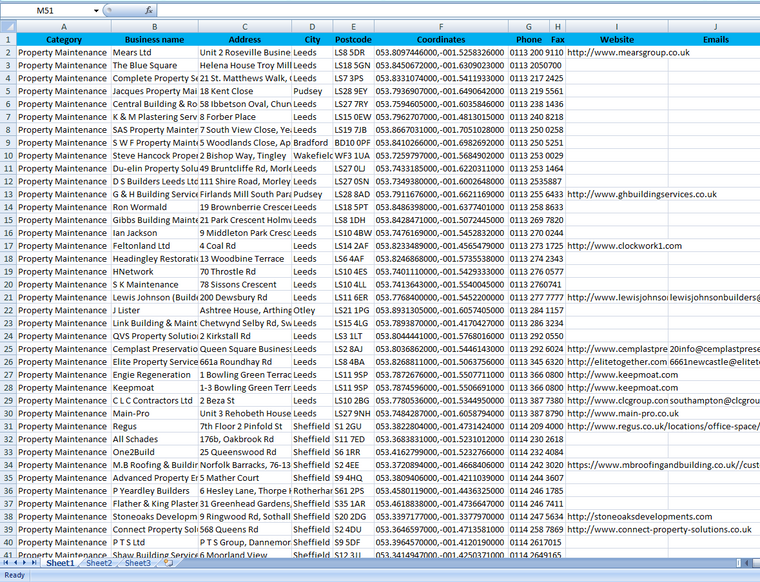Select phone 0114 209 4000 cell
Viewport: 760px width, 582px height.
click(529, 426)
